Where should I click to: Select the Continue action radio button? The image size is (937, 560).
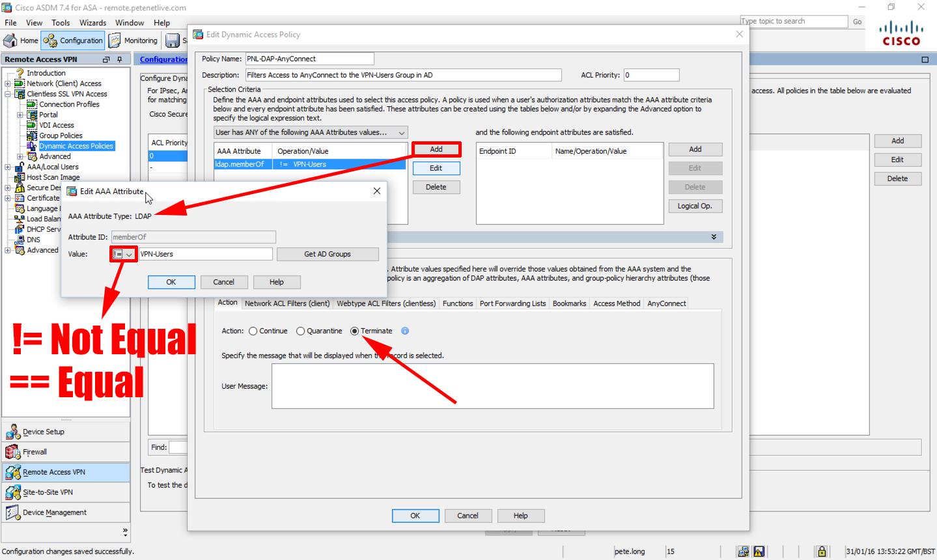point(253,331)
